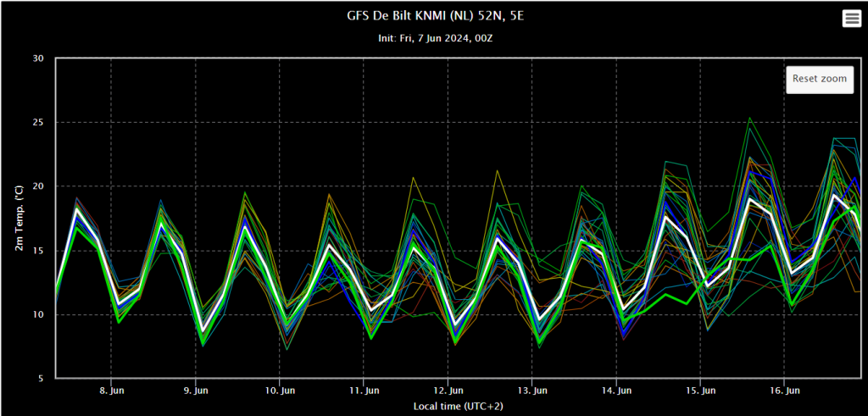
Task: Click the 11. Jun x-axis label
Action: pos(363,391)
